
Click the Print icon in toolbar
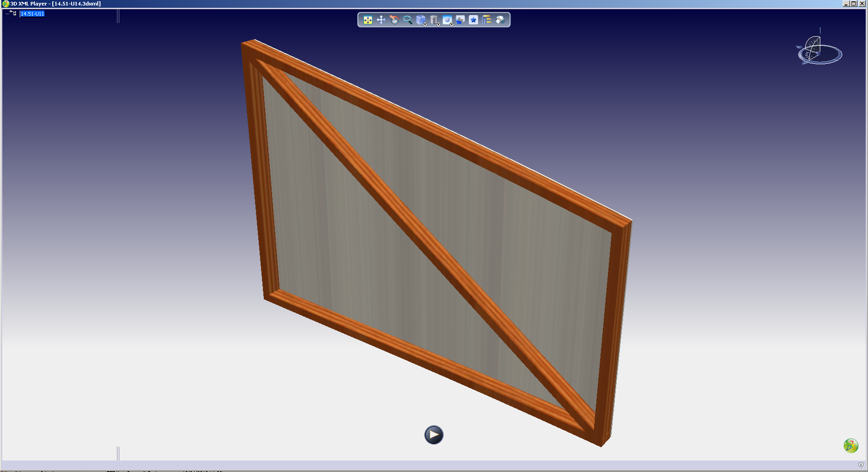pos(500,20)
